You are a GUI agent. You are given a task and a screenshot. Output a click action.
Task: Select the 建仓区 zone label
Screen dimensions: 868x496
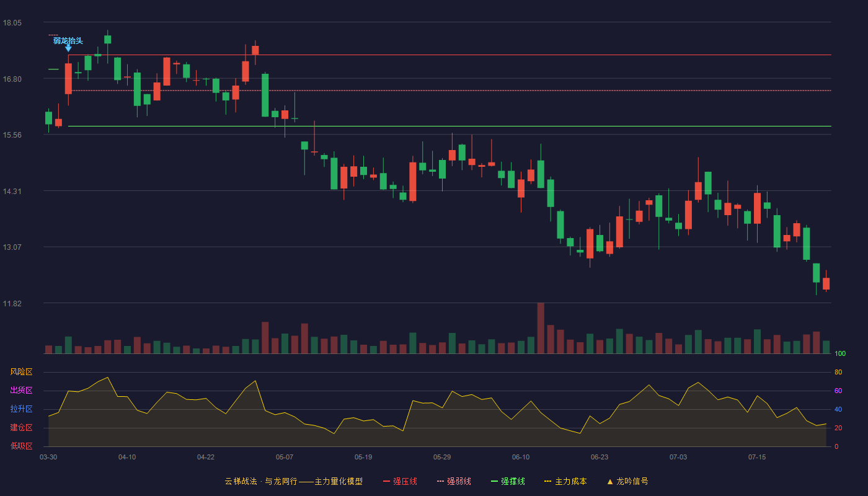(x=21, y=428)
